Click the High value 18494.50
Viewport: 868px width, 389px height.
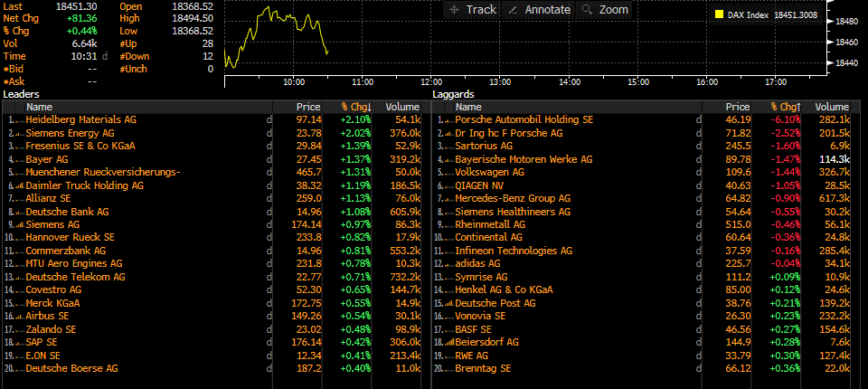pyautogui.click(x=193, y=19)
